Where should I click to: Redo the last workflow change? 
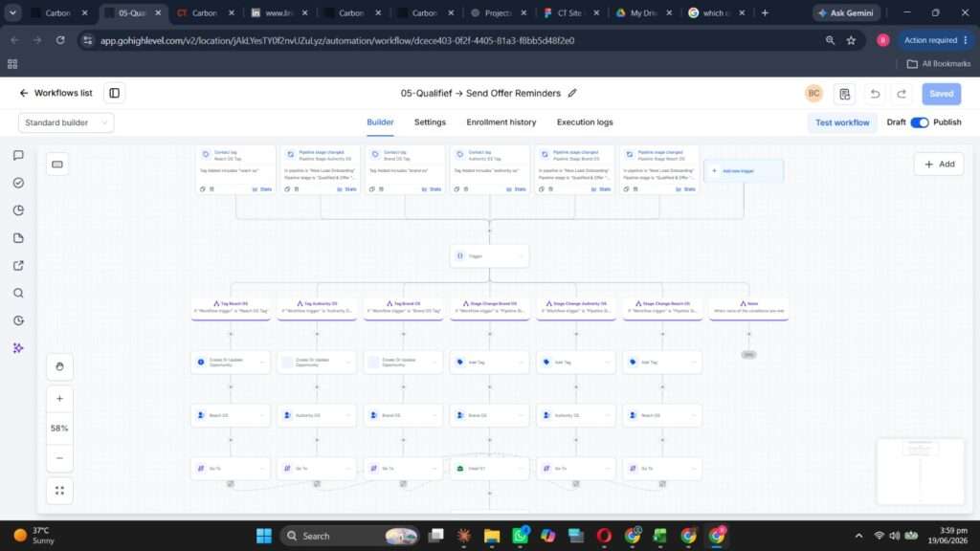tap(902, 94)
